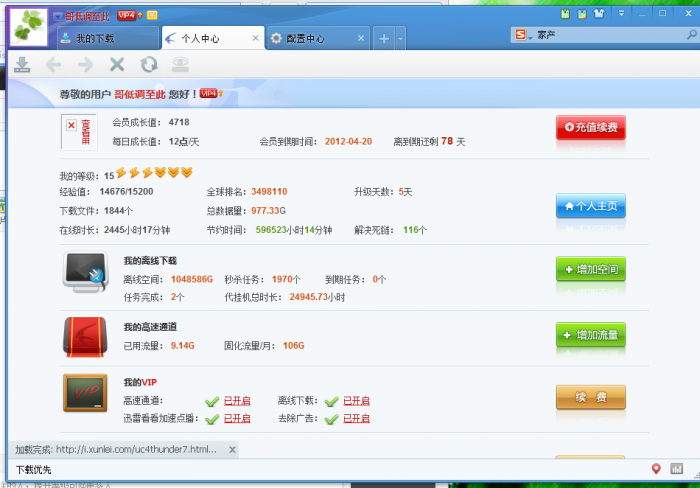
Task: Click the 续费 orange button
Action: (x=591, y=397)
